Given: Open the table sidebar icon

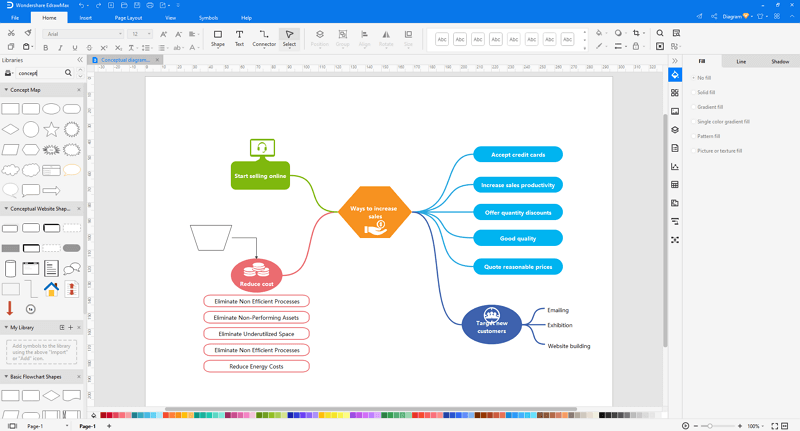Looking at the screenshot, I should tap(675, 185).
